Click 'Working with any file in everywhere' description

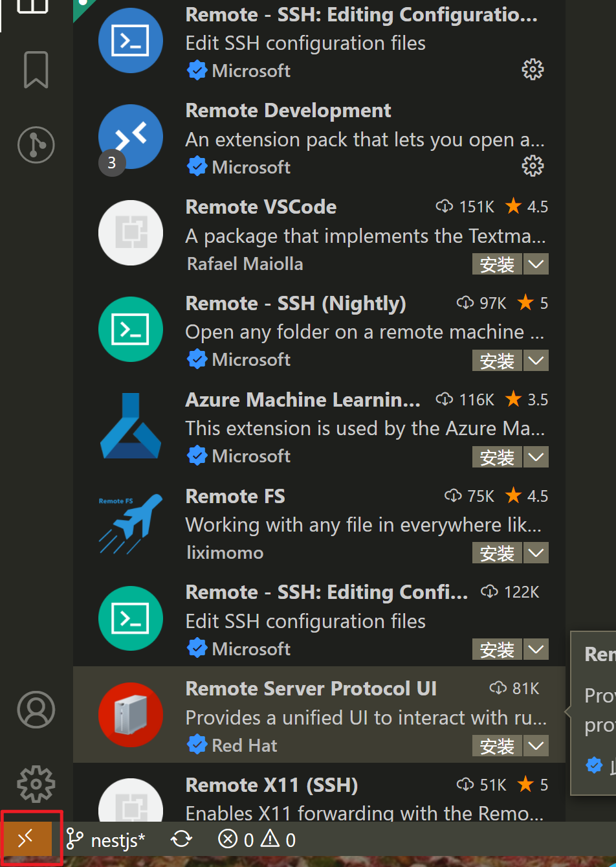[x=364, y=525]
